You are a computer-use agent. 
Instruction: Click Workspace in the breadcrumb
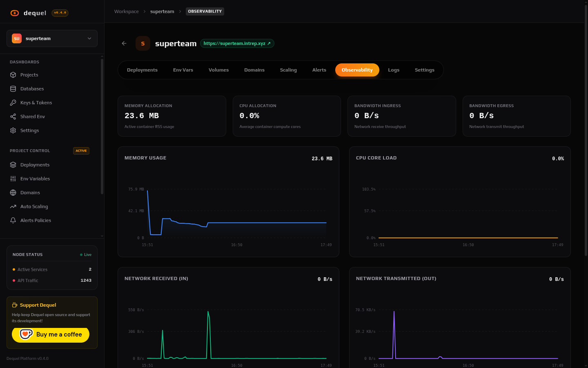click(x=127, y=11)
